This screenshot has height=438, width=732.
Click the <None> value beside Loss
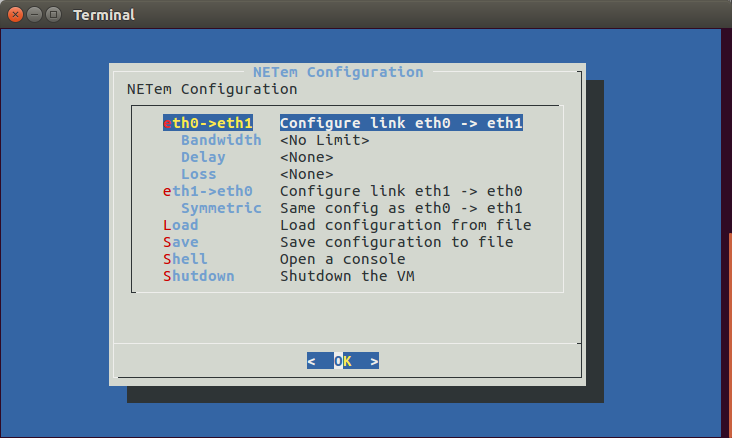[307, 174]
